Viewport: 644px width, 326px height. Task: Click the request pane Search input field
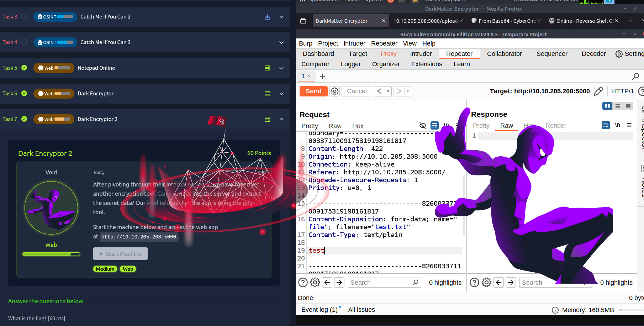[380, 283]
